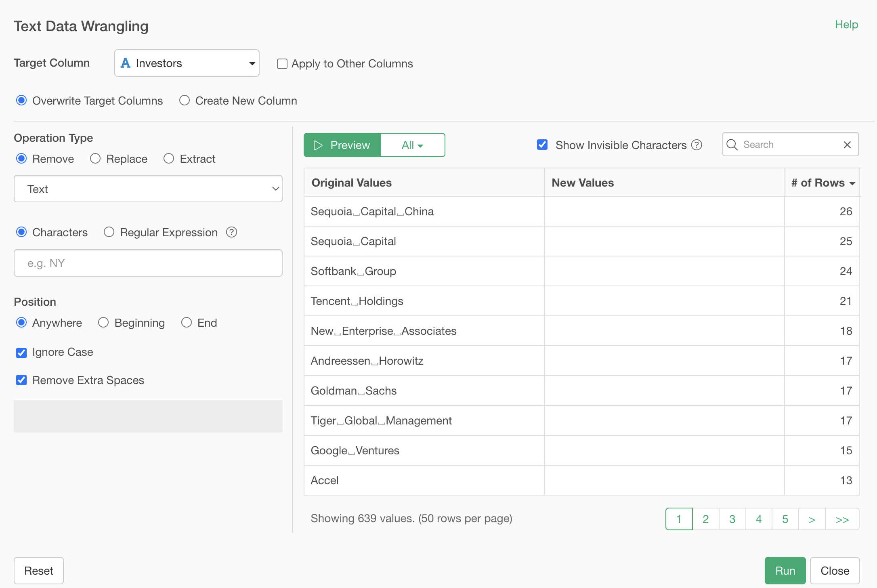Image resolution: width=877 pixels, height=588 pixels.
Task: Select the Tencent Holdings value
Action: [357, 301]
